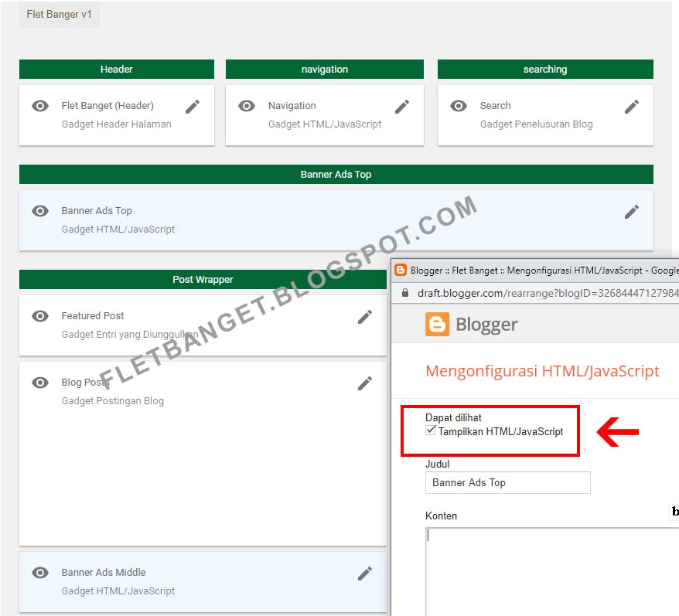Uncheck the Tampilkan HTML/JavaScript checkbox
This screenshot has width=679, height=616.
pos(431,431)
